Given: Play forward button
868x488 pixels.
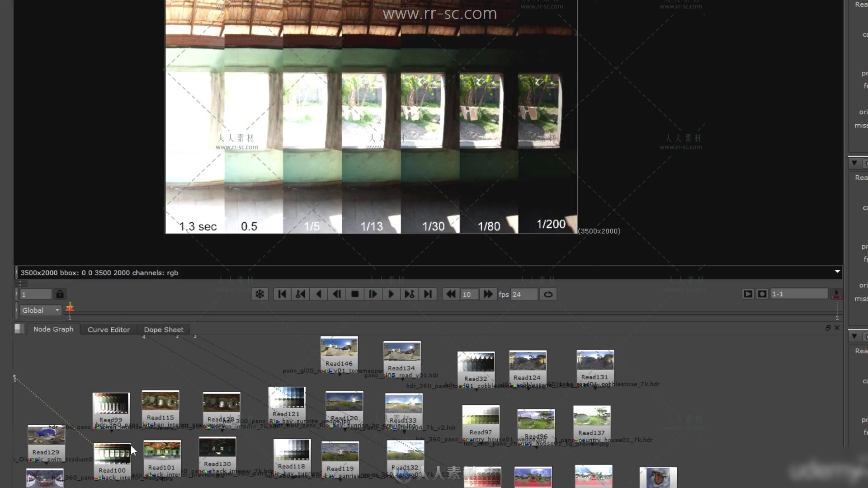Looking at the screenshot, I should click(391, 294).
